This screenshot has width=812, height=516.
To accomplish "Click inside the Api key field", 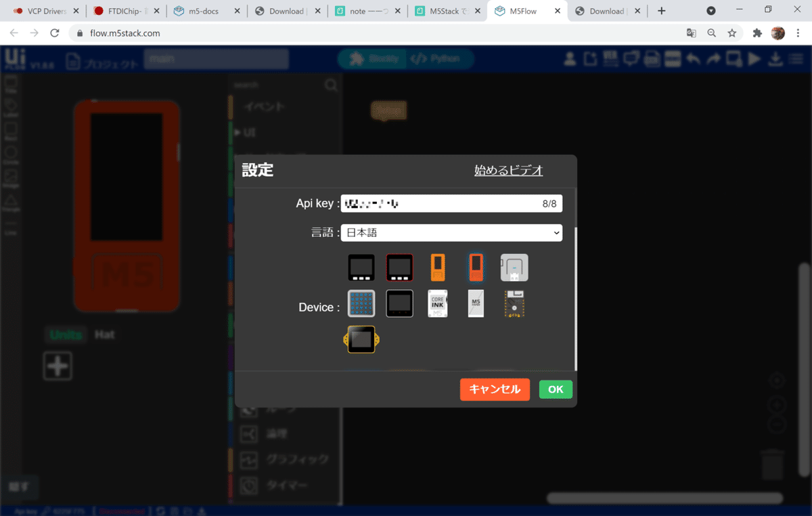I will 451,203.
